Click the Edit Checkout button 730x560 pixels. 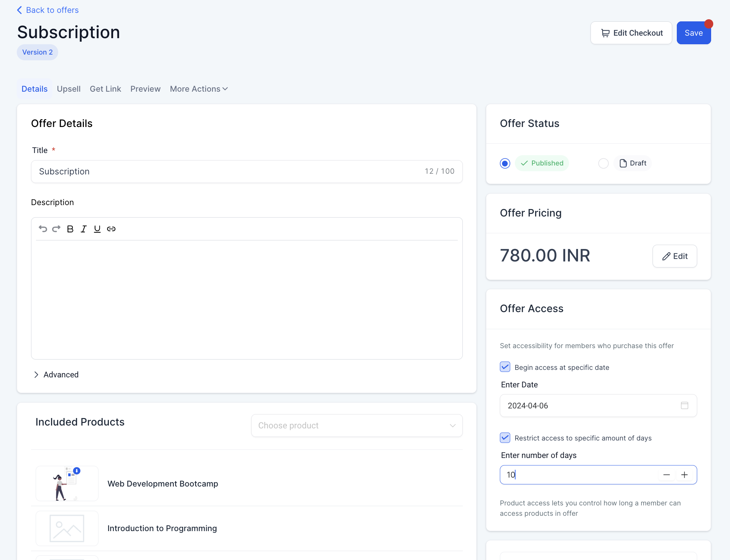point(631,33)
